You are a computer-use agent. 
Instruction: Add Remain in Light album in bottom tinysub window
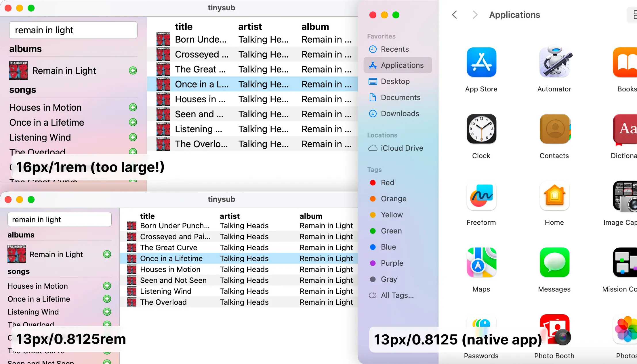pyautogui.click(x=107, y=254)
